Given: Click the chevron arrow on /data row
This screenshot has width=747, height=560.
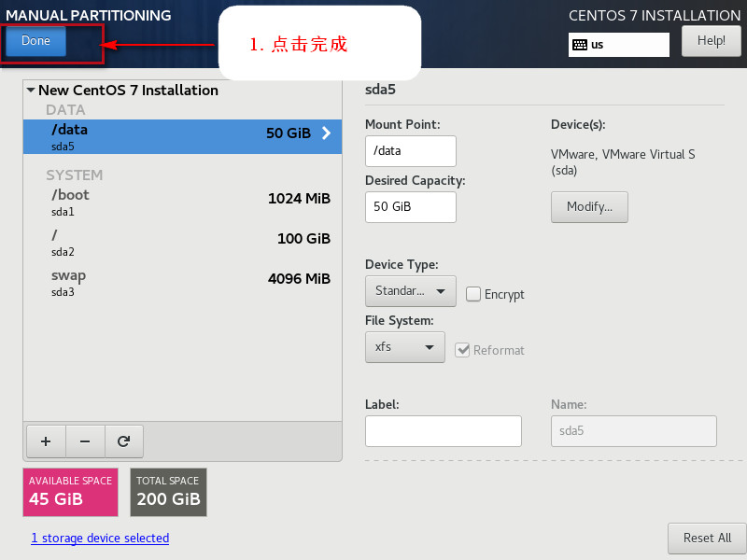Looking at the screenshot, I should pos(326,133).
